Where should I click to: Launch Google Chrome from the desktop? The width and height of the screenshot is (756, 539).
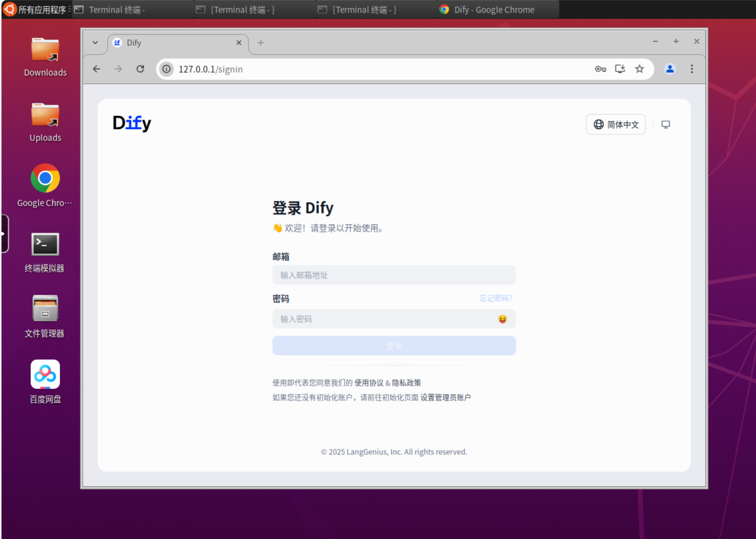45,186
